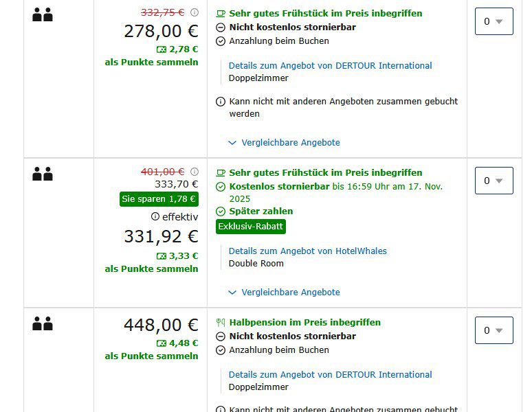Click the two-person occupancy icon for 448,00 € offer
The height and width of the screenshot is (412, 532).
[43, 323]
